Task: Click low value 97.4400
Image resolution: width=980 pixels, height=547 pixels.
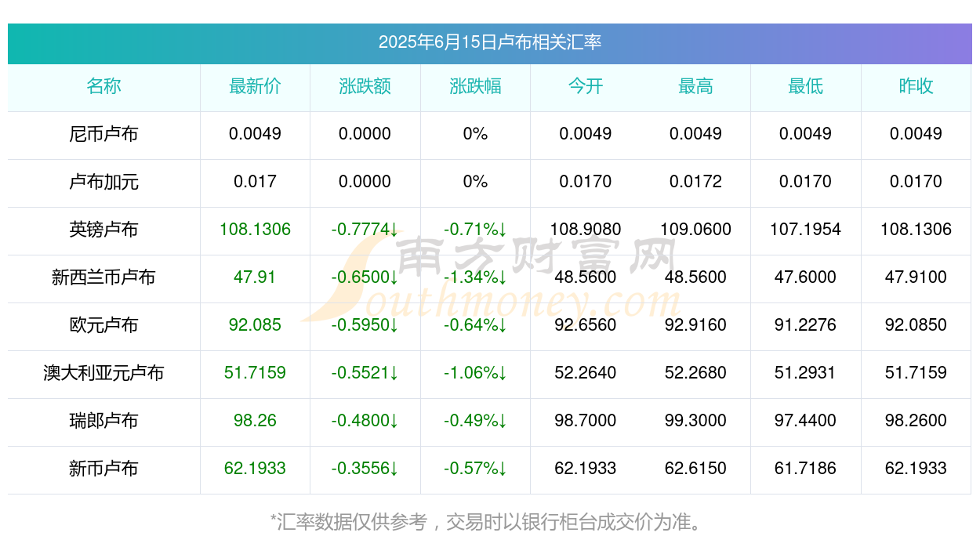Action: coord(805,421)
